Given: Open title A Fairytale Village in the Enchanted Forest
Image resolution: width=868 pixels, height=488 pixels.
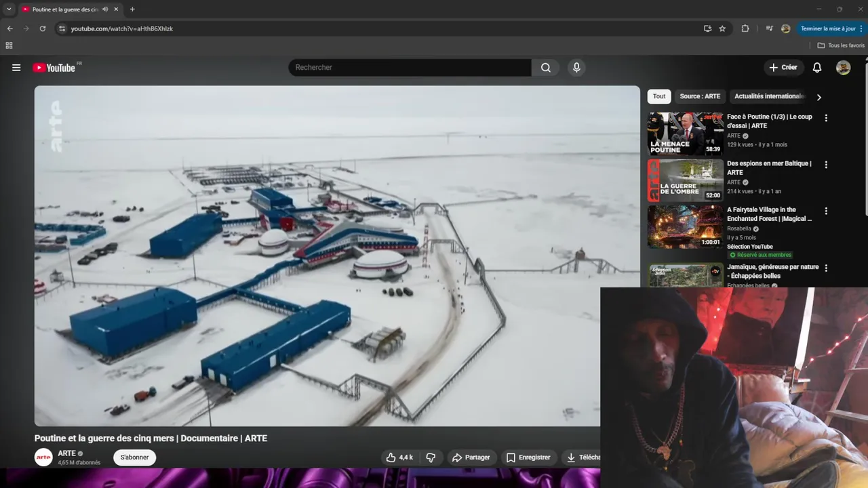Looking at the screenshot, I should (x=770, y=214).
